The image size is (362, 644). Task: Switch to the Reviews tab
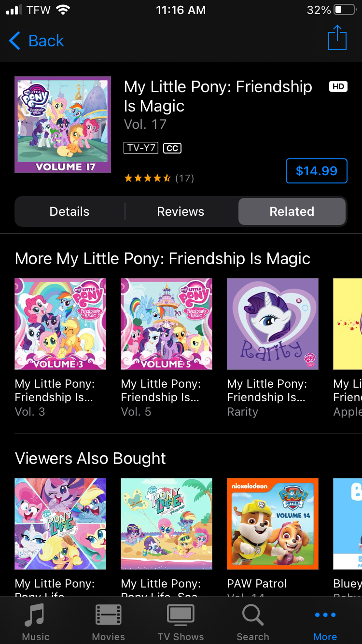[x=181, y=211]
